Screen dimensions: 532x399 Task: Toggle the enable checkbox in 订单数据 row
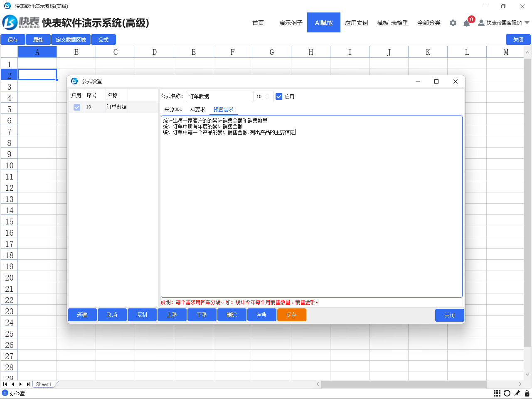click(77, 107)
